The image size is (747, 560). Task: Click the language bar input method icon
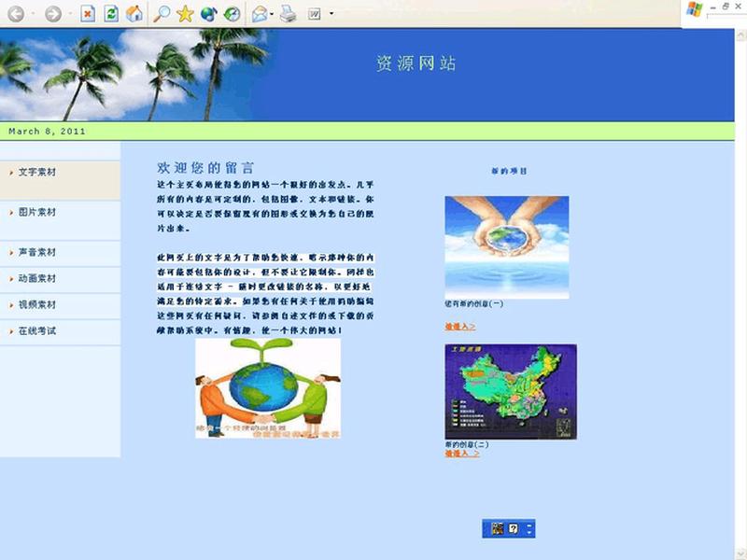pyautogui.click(x=498, y=528)
